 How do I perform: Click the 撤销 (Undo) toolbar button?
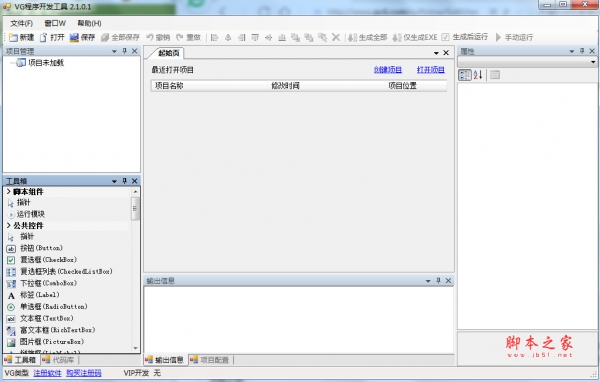click(158, 37)
